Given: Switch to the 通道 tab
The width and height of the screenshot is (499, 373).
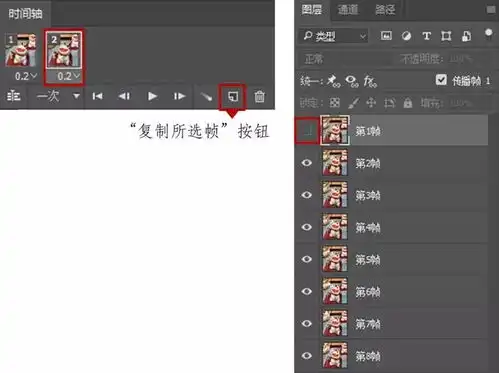Looking at the screenshot, I should (348, 10).
